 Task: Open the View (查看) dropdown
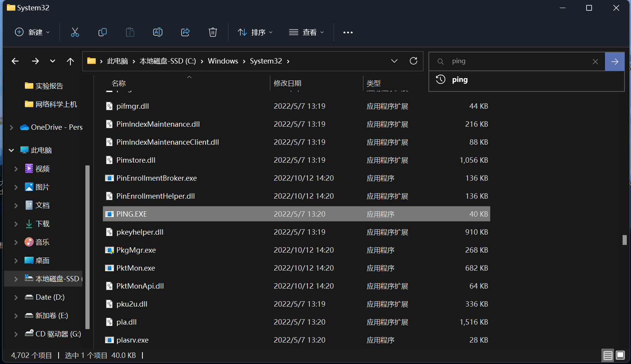[x=306, y=32]
